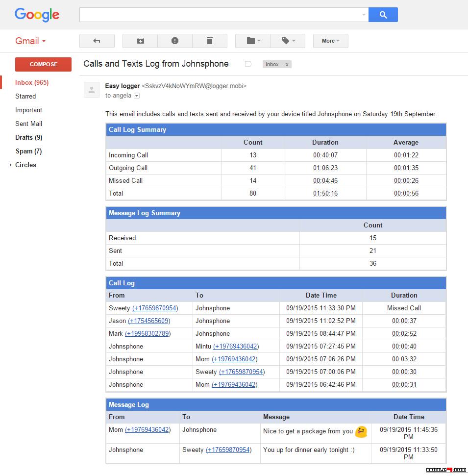Select Important from the sidebar
Screen dimensions: 468x476
coord(28,110)
